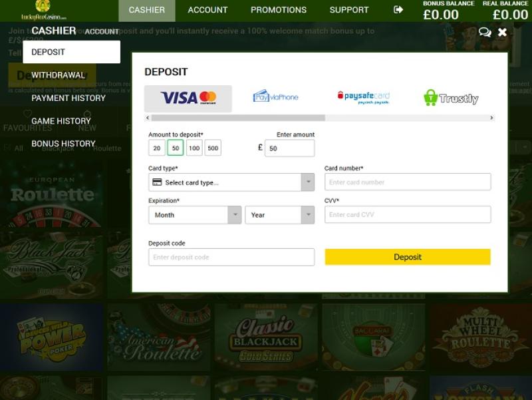Select the 100 amount option
The height and width of the screenshot is (400, 532).
click(194, 148)
